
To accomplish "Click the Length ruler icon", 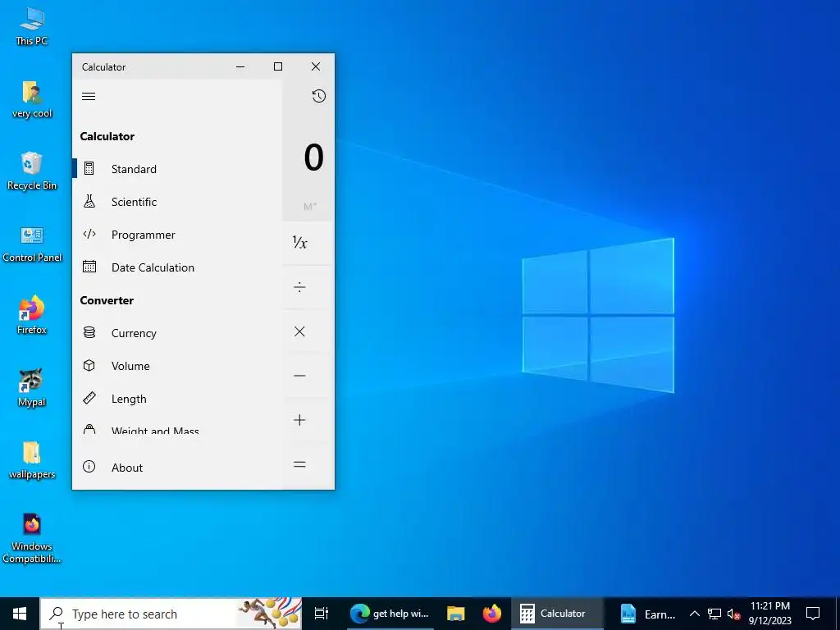I will pos(89,398).
